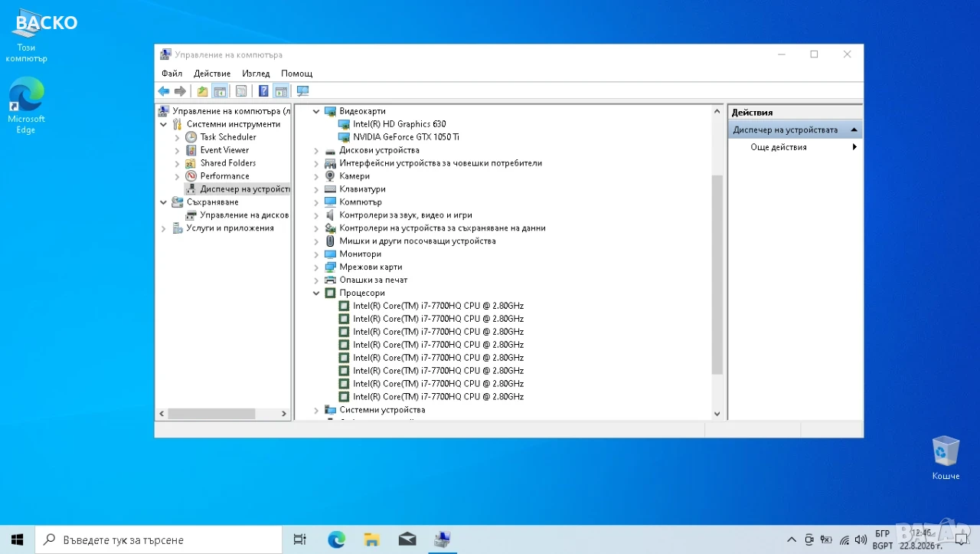
Task: Open the Помощ menu
Action: tap(296, 74)
